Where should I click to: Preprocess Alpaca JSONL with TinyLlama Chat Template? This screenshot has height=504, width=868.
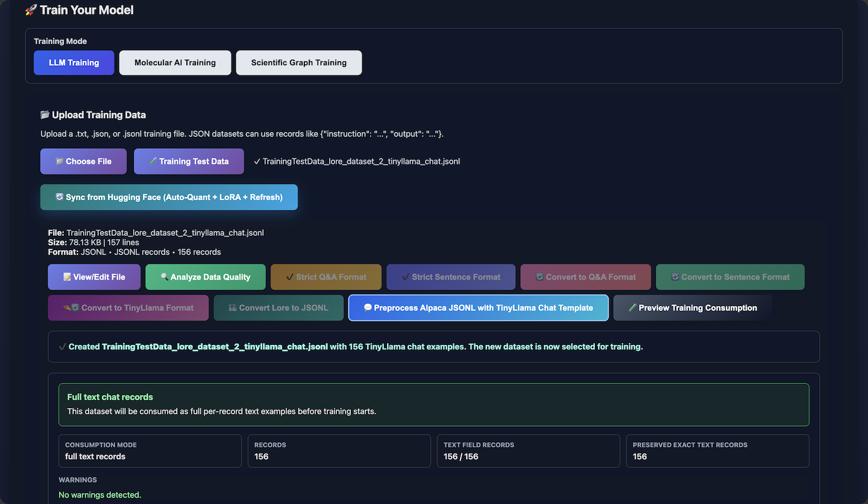(479, 308)
